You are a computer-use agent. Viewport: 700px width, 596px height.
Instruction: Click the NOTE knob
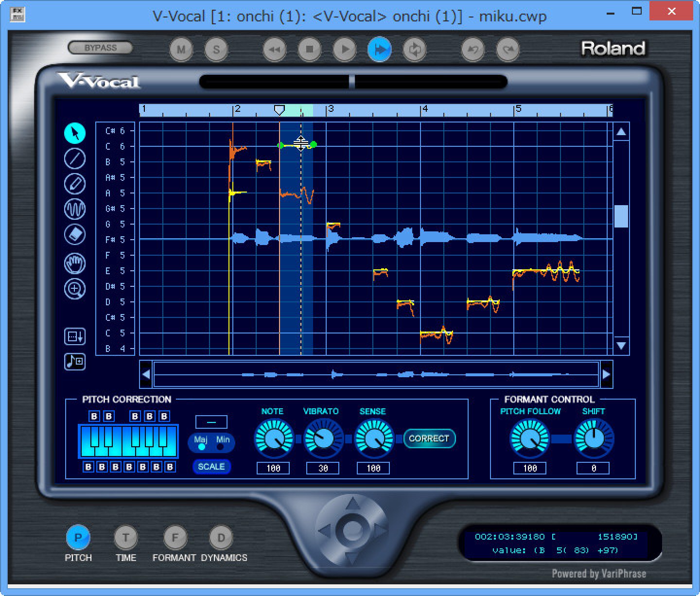click(274, 439)
